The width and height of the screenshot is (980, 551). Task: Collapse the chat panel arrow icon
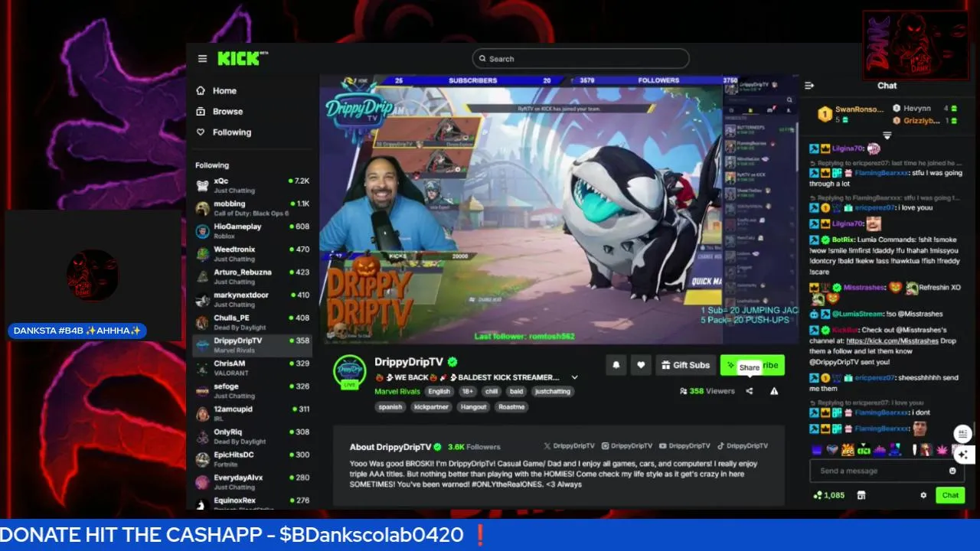(x=809, y=86)
